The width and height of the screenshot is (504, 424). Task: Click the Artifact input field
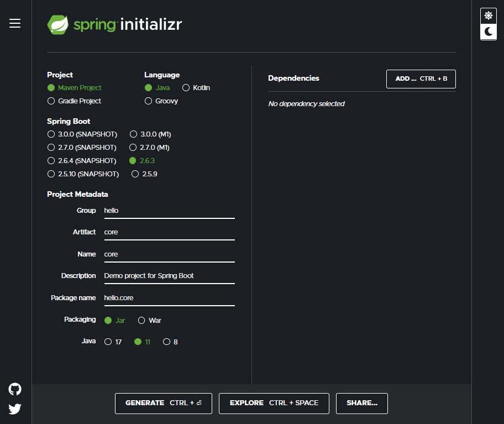point(170,232)
